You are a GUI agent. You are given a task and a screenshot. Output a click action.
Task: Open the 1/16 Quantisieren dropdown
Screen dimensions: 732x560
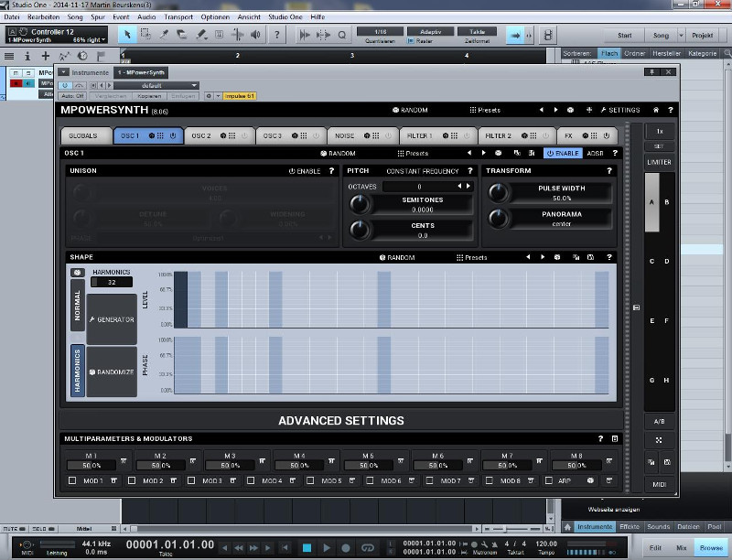380,32
